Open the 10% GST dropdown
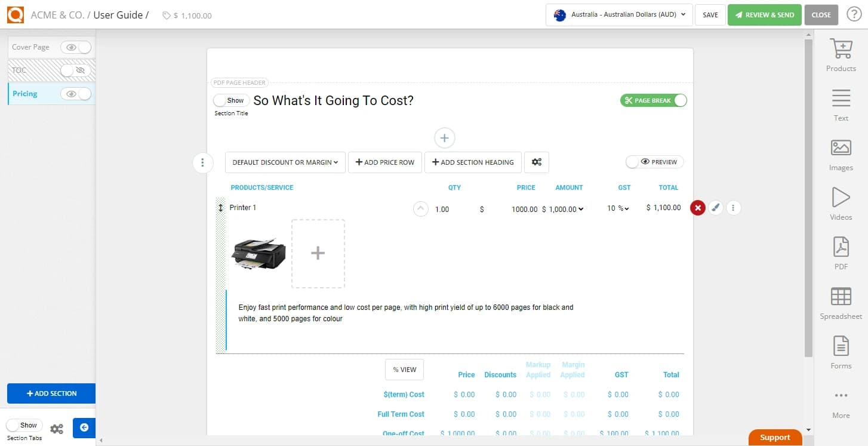This screenshot has width=868, height=446. pos(617,208)
